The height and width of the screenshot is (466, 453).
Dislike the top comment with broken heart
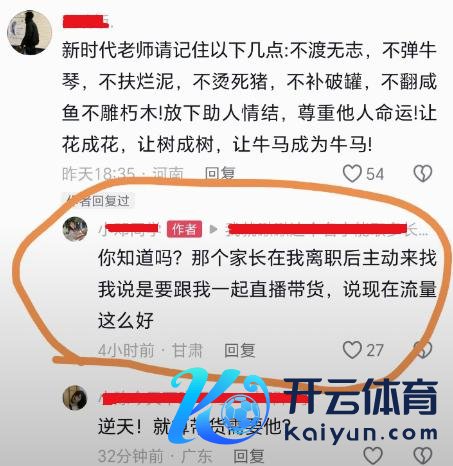pyautogui.click(x=423, y=173)
